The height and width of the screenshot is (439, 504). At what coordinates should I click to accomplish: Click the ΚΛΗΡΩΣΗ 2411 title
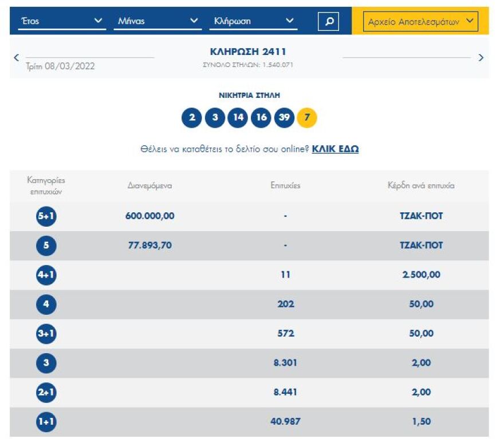pos(248,52)
